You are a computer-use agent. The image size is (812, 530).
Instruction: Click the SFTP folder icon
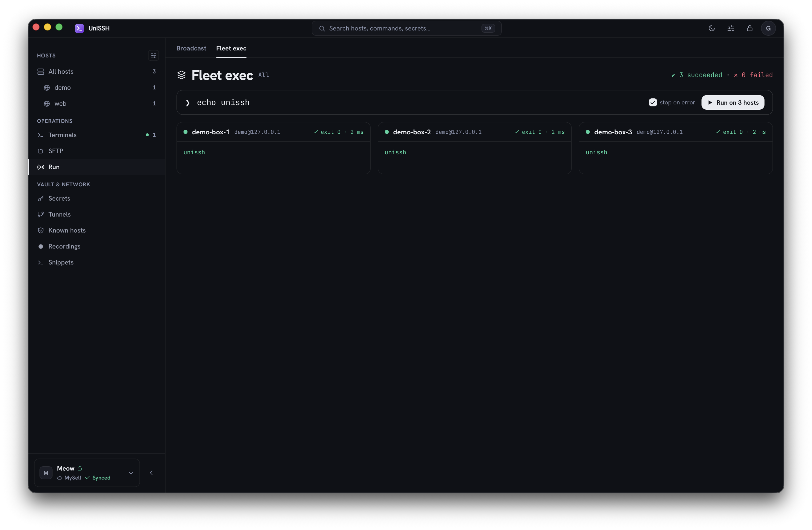click(x=40, y=151)
